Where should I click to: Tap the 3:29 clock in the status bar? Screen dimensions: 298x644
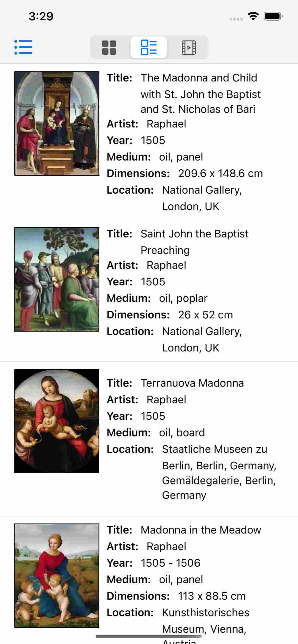(x=41, y=17)
